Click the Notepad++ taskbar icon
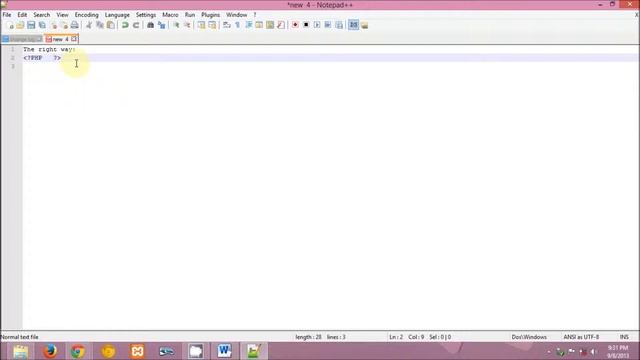Image resolution: width=640 pixels, height=360 pixels. [x=253, y=351]
